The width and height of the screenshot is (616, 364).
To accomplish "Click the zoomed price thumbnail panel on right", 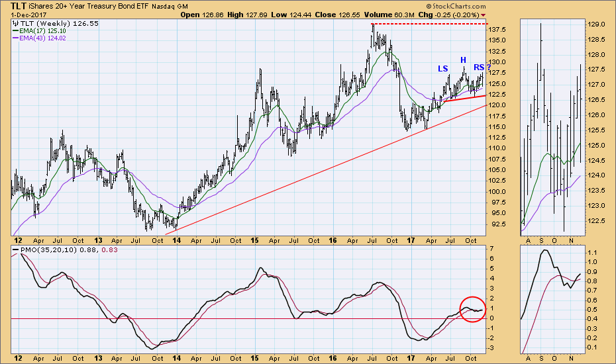I will pyautogui.click(x=551, y=126).
